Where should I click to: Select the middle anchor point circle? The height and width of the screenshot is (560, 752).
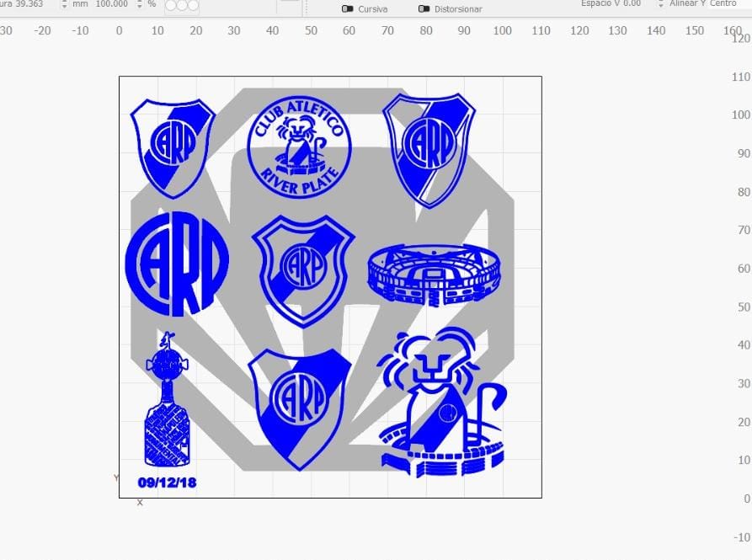[181, 5]
